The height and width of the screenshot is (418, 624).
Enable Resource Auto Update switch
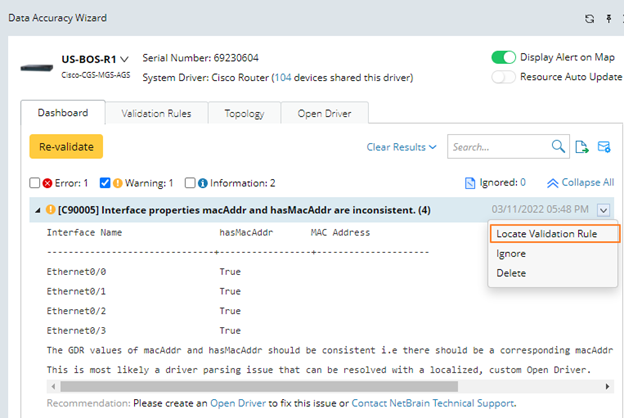[x=503, y=77]
